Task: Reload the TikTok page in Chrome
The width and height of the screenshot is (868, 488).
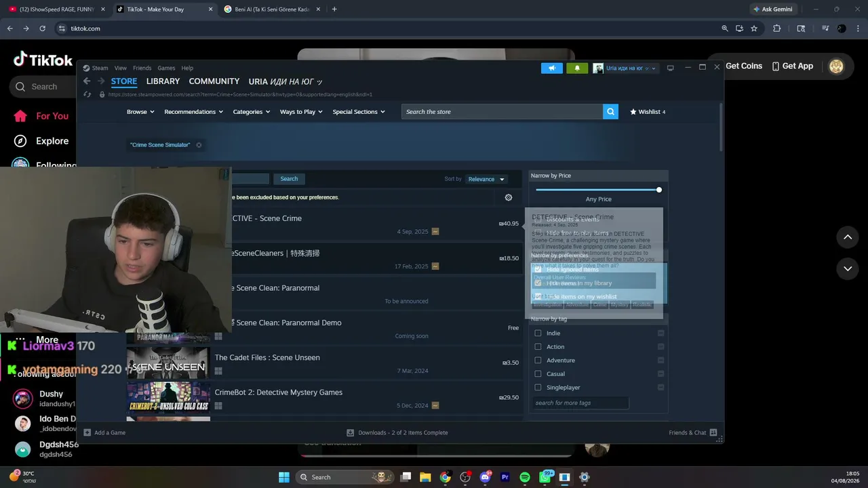Action: (43, 28)
